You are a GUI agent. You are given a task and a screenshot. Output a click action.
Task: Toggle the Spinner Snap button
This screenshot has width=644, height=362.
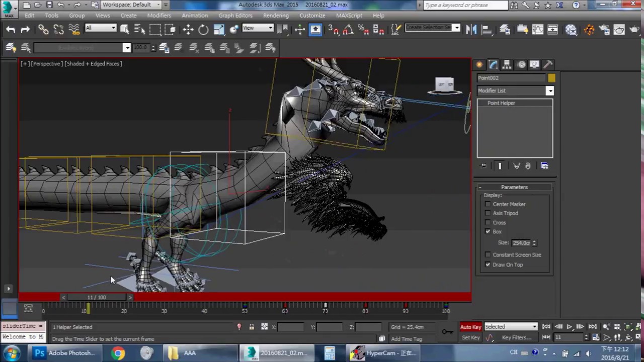[x=379, y=29]
